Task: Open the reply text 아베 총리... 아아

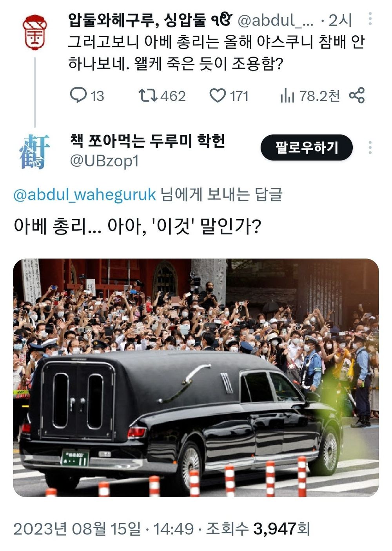Action: point(137,226)
